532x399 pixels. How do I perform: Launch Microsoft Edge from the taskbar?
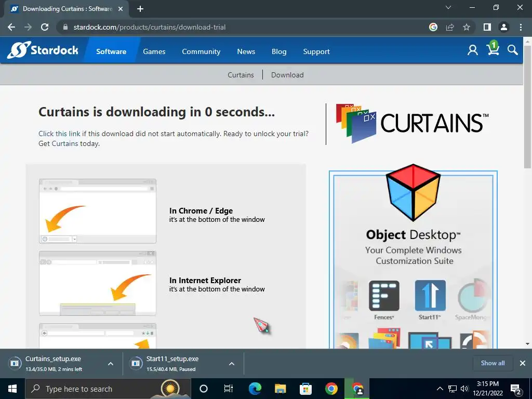255,389
